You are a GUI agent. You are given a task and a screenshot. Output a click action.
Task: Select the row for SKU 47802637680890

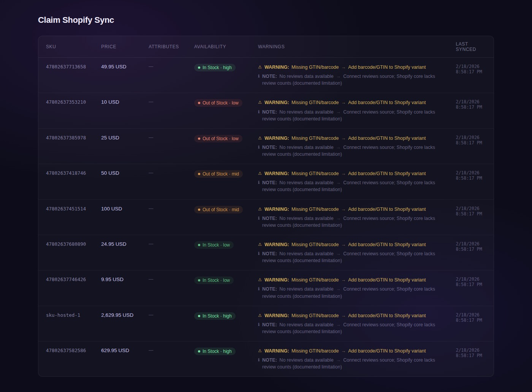66,244
